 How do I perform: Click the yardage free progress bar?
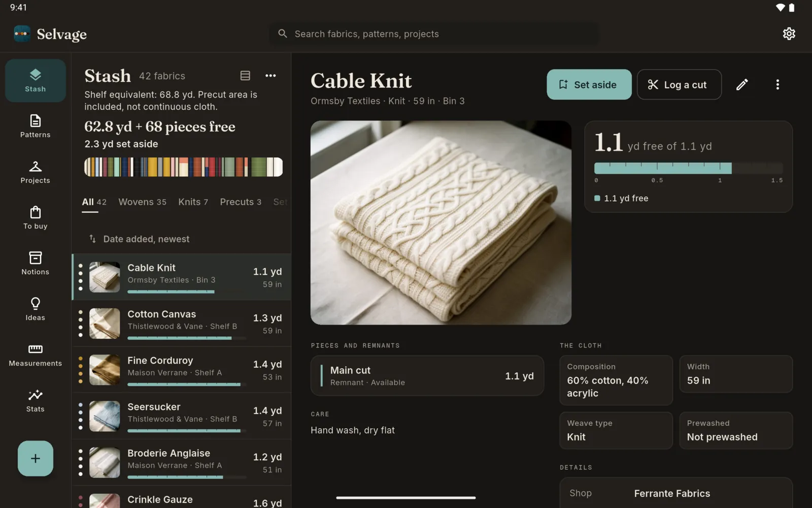(x=688, y=168)
